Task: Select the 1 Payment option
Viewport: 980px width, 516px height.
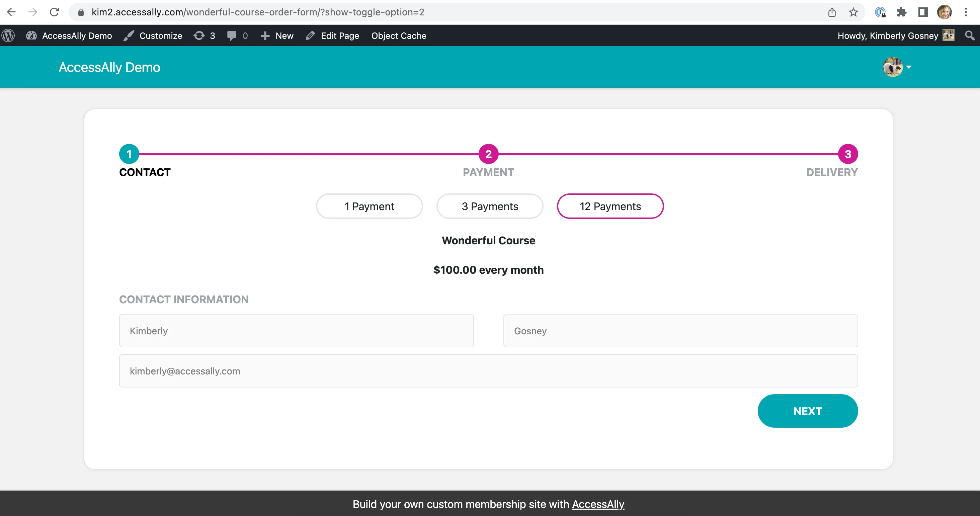Action: click(369, 206)
